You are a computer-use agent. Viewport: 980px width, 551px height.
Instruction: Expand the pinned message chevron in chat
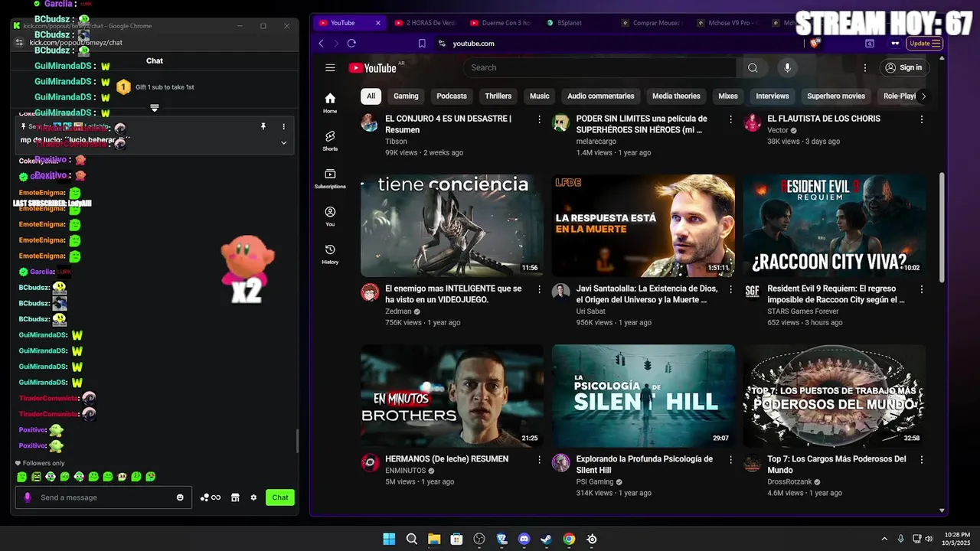coord(283,142)
